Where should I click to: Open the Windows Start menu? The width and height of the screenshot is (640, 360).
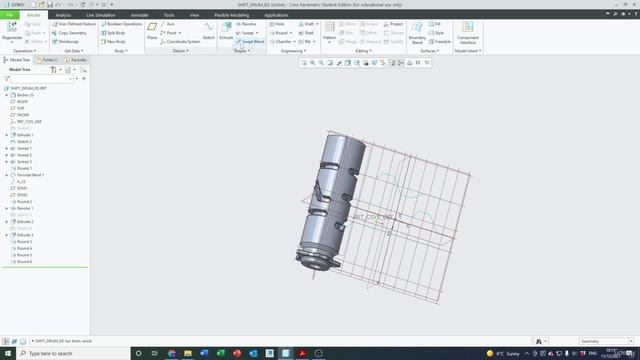point(8,353)
